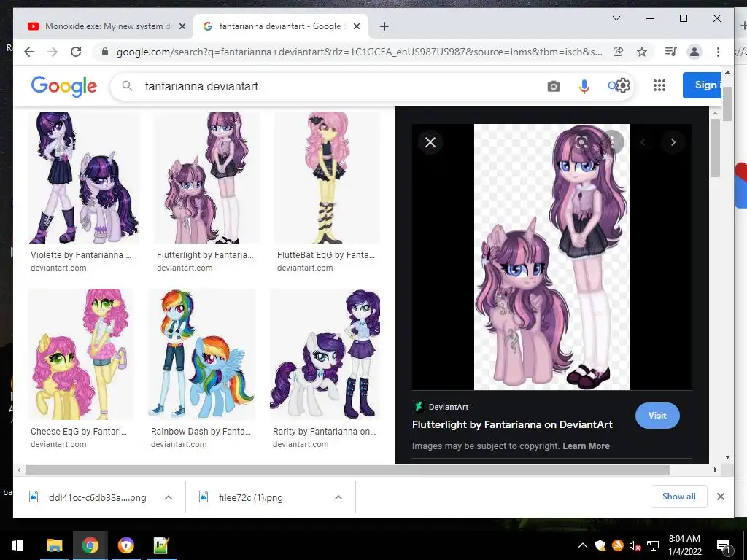Open File Explorer from taskbar
Image resolution: width=747 pixels, height=560 pixels.
(54, 545)
